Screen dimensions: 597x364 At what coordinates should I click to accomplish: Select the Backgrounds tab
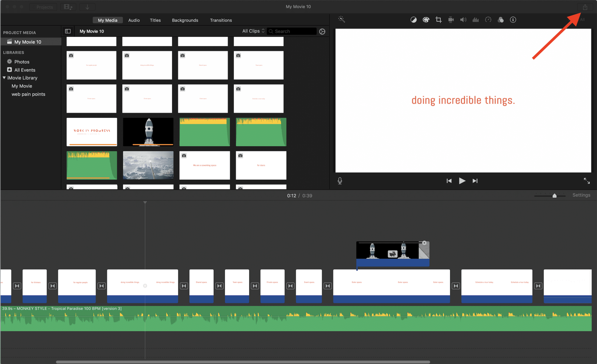185,20
